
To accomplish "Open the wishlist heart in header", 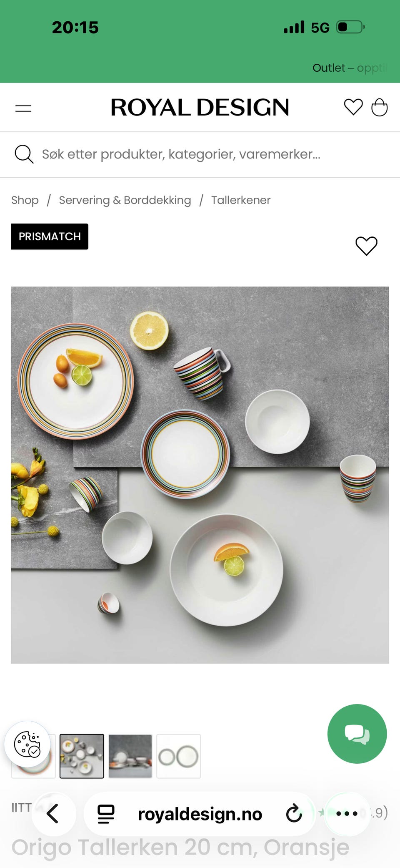I will tap(353, 107).
